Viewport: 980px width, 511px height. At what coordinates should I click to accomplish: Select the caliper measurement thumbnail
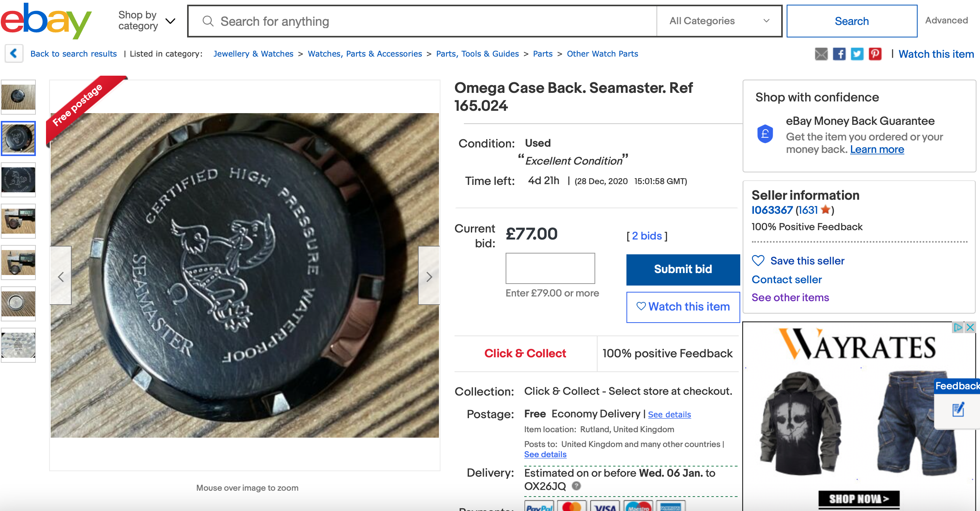[x=18, y=221]
